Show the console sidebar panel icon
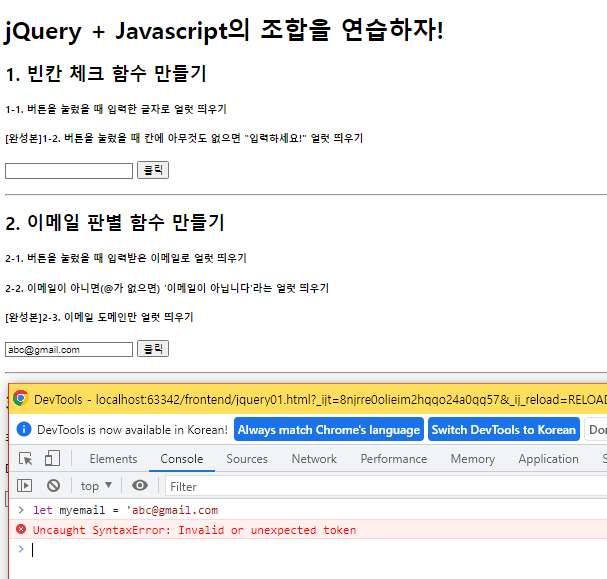 [x=24, y=485]
